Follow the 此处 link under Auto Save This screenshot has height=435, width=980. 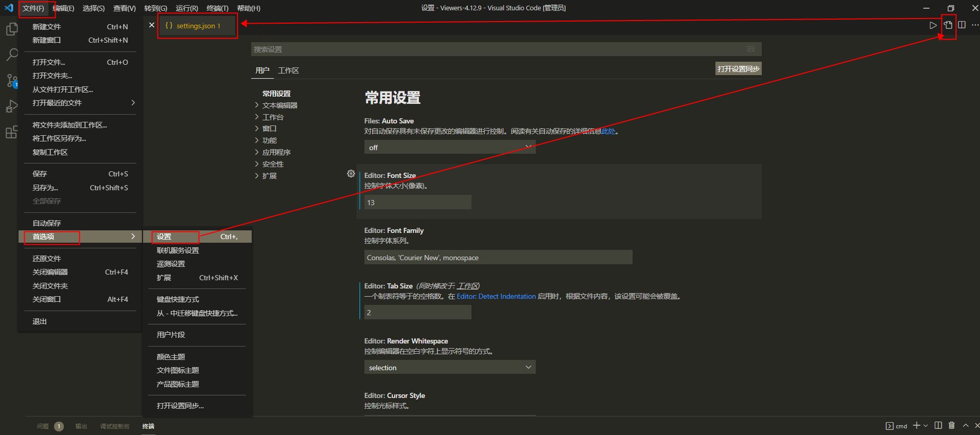pos(608,131)
